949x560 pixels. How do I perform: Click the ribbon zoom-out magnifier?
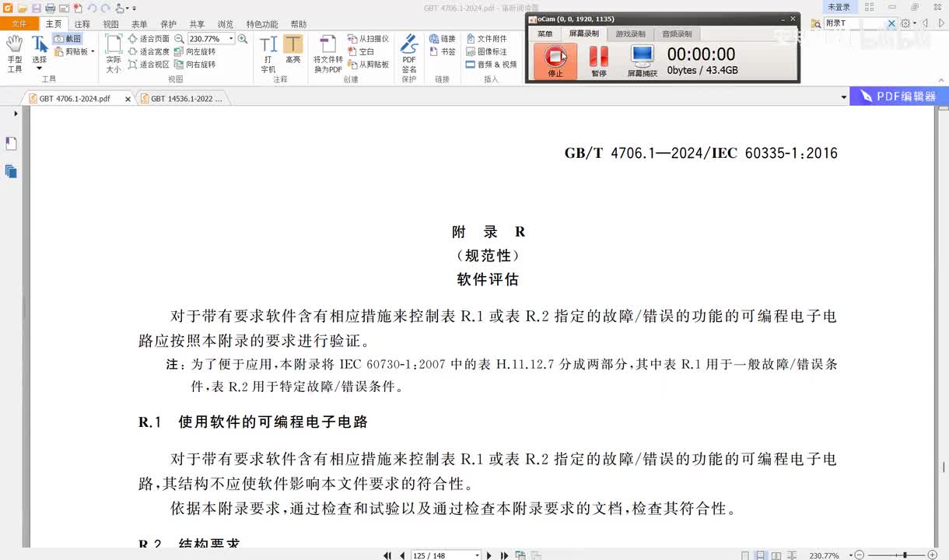(x=180, y=38)
